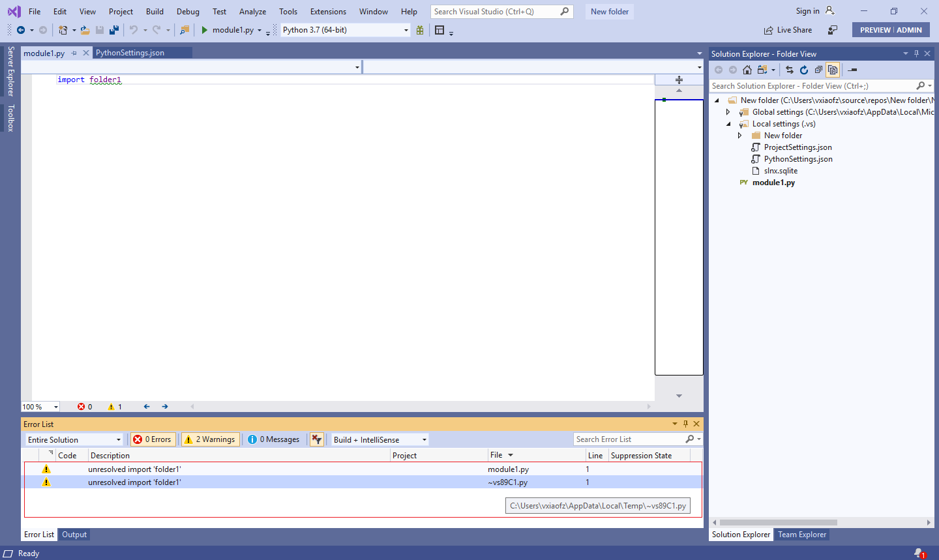
Task: Open the Find in Files icon
Action: [183, 29]
